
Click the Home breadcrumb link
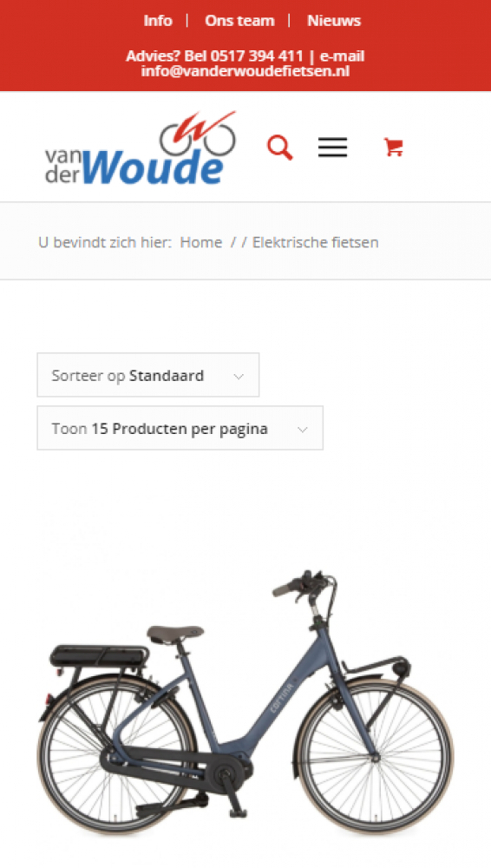[201, 242]
